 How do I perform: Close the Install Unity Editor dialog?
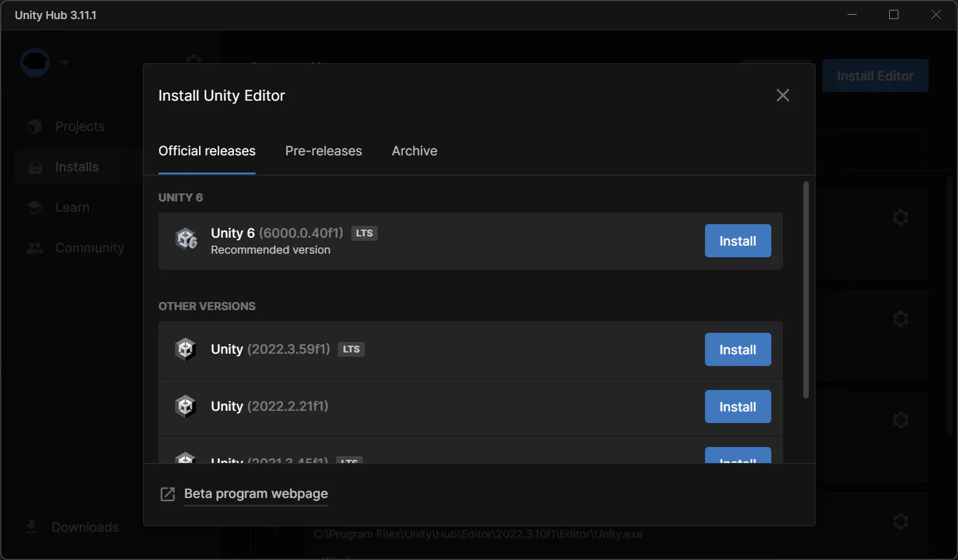782,95
